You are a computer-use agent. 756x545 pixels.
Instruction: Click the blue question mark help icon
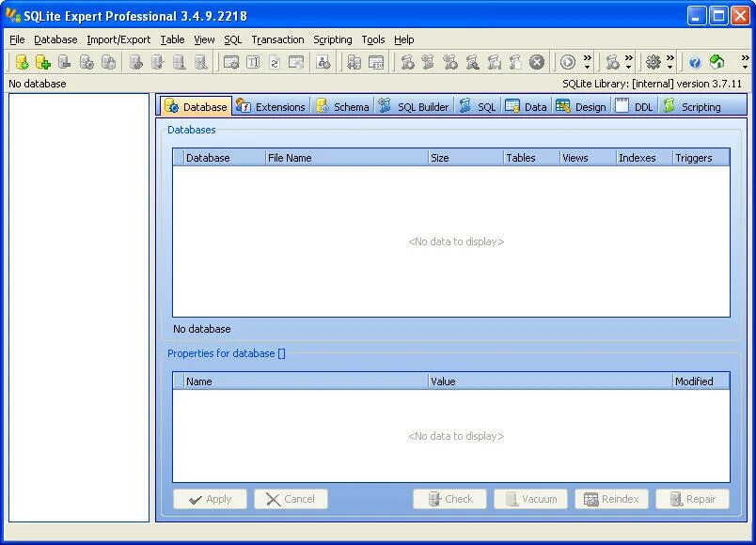point(694,62)
